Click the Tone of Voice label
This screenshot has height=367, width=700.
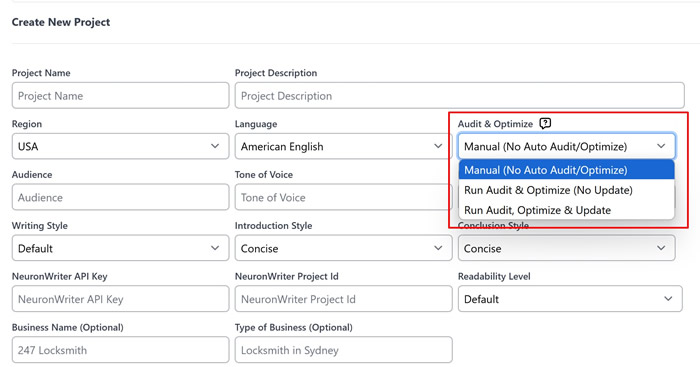point(264,175)
